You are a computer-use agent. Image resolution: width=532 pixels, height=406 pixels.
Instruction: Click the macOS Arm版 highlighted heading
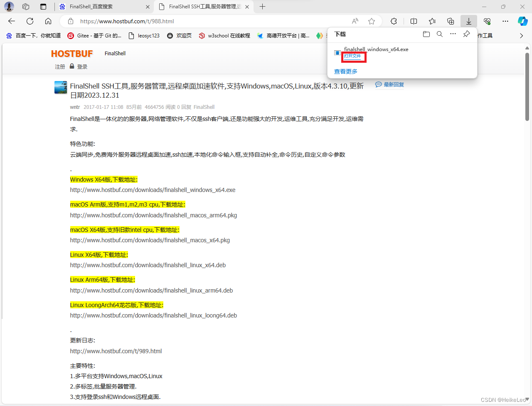[128, 204]
